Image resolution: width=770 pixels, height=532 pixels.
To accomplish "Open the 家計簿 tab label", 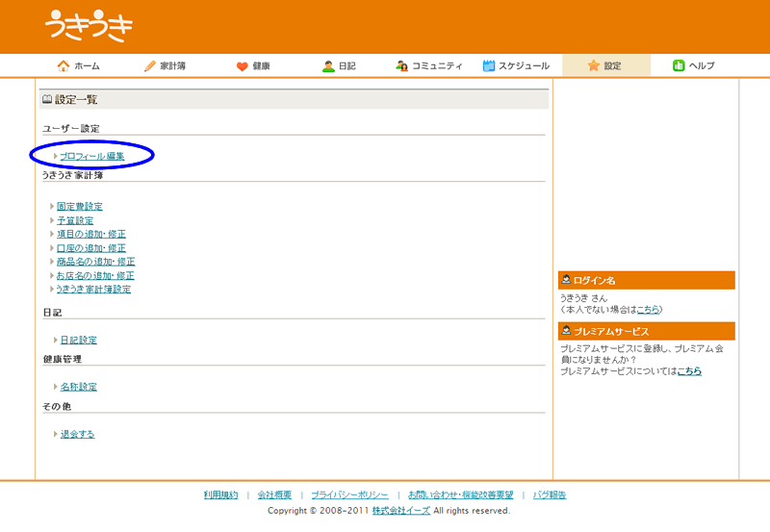I will (173, 65).
